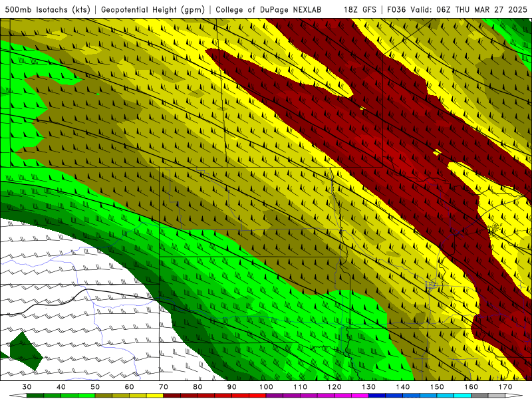Click the bright green legend swatch ending at 50

pyautogui.click(x=86, y=396)
